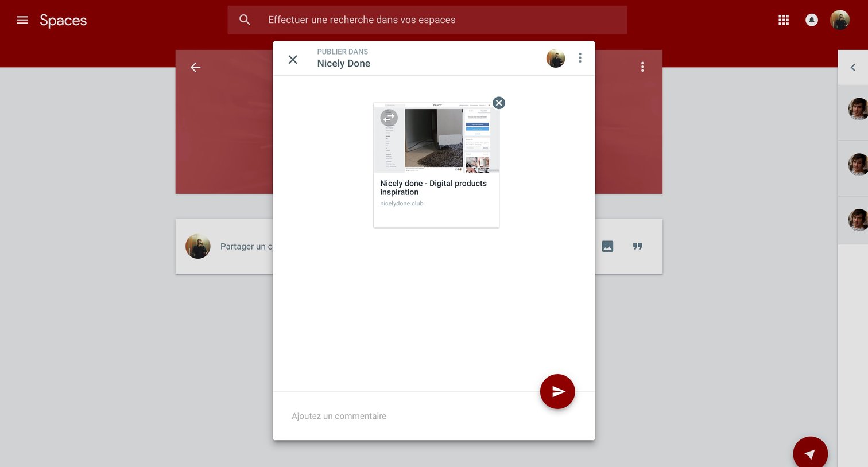Click the nicelydone.club link text
Viewport: 868px width, 467px height.
point(402,204)
